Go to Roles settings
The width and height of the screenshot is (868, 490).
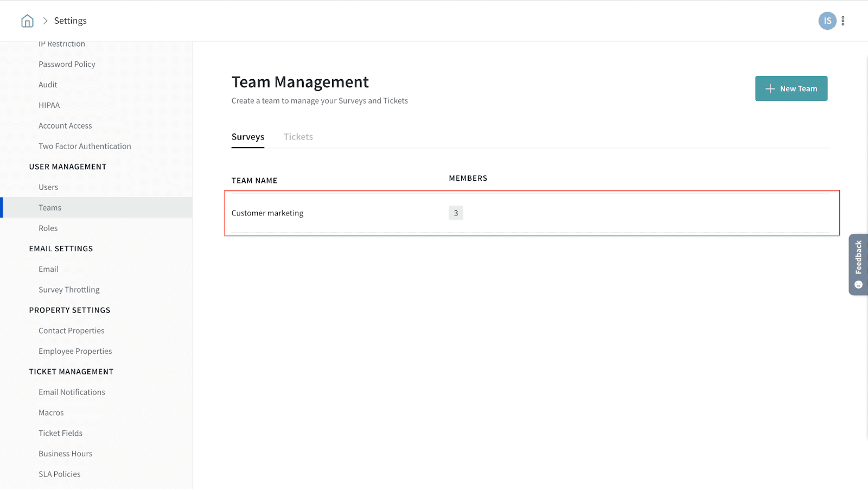pyautogui.click(x=48, y=228)
